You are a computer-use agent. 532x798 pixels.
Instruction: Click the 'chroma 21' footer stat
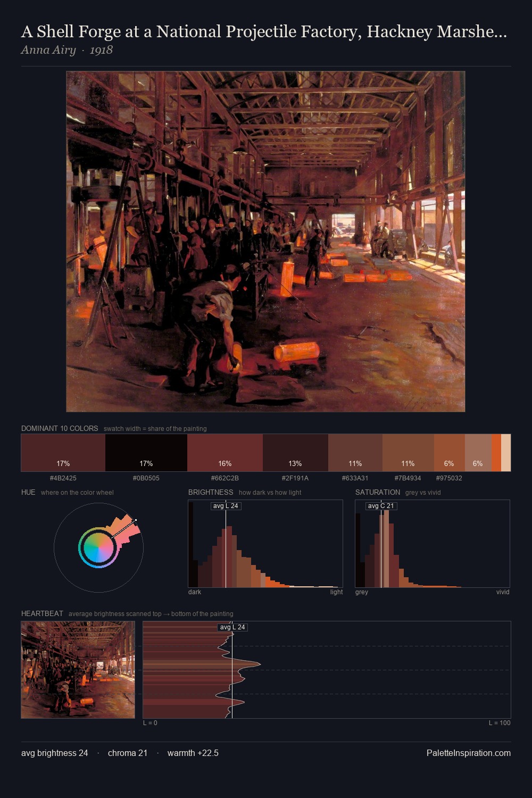click(x=128, y=753)
